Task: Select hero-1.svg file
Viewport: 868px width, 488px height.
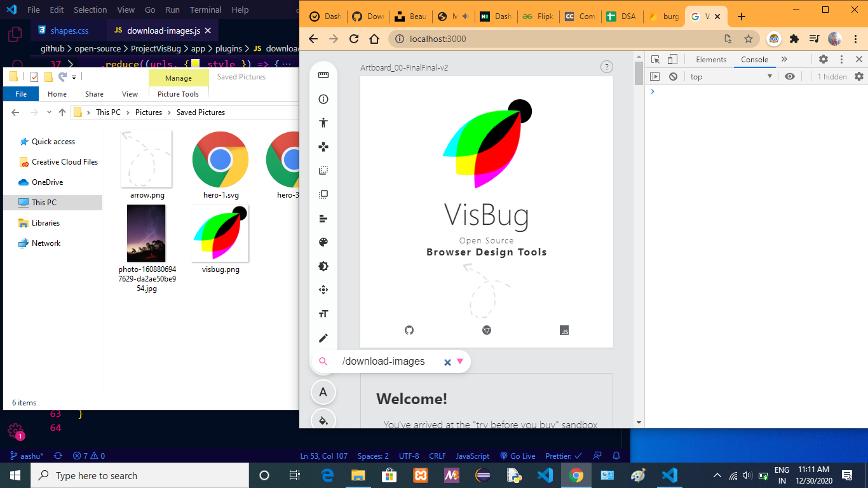Action: (x=220, y=165)
